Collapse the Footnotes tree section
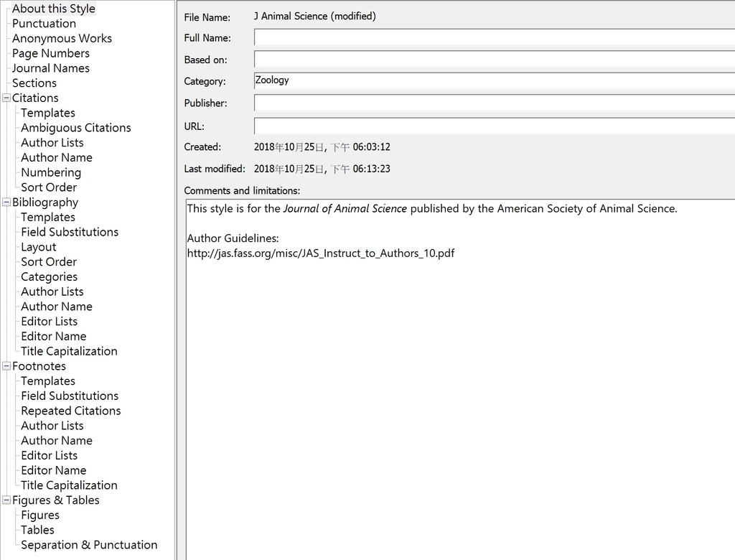 (x=6, y=366)
